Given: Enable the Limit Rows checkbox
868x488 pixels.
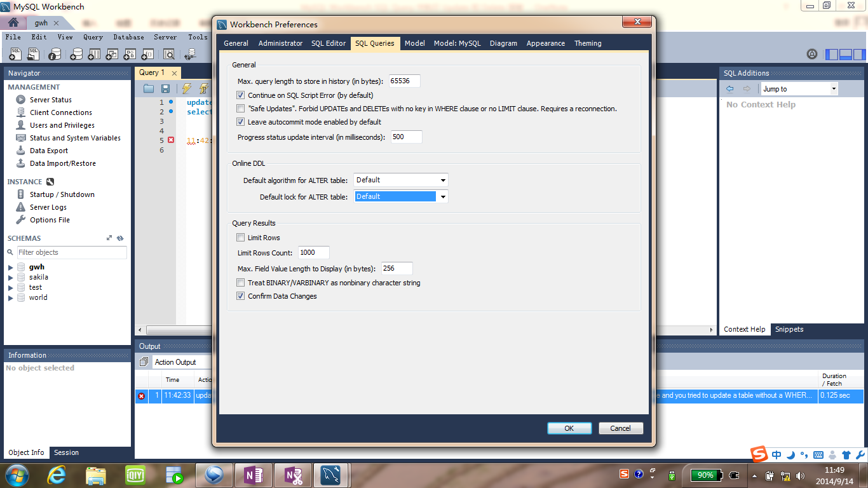Looking at the screenshot, I should coord(240,238).
